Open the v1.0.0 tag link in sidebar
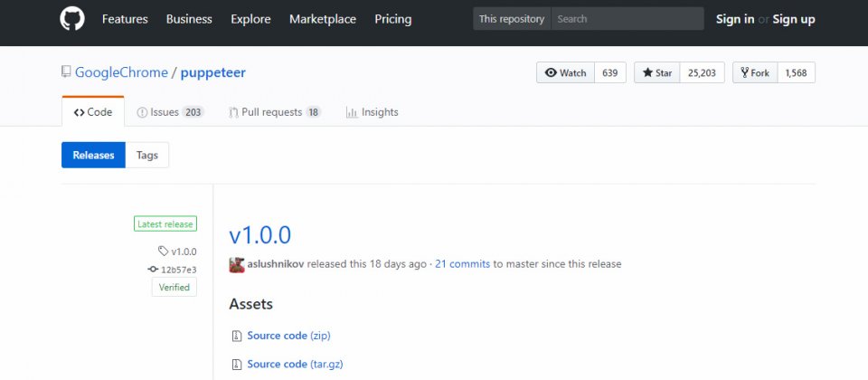Image resolution: width=868 pixels, height=380 pixels. tap(184, 252)
